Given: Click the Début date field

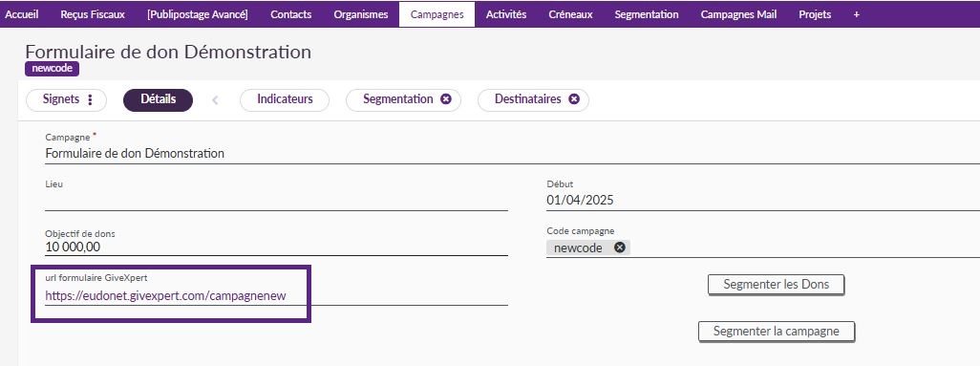Looking at the screenshot, I should (x=763, y=201).
